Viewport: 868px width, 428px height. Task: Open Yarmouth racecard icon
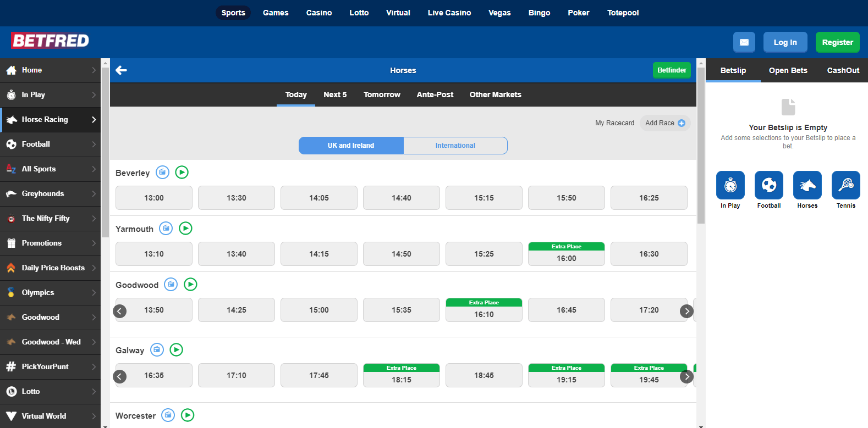166,229
